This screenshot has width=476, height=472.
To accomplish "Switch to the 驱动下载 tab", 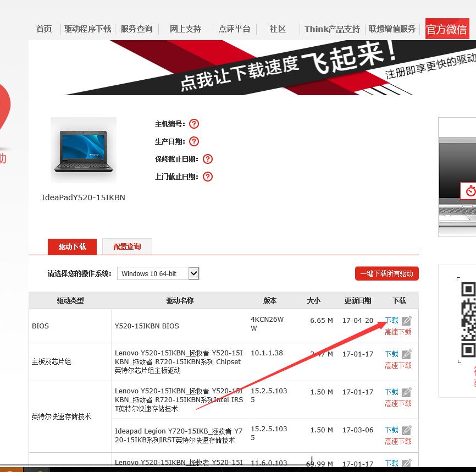I will (x=72, y=246).
